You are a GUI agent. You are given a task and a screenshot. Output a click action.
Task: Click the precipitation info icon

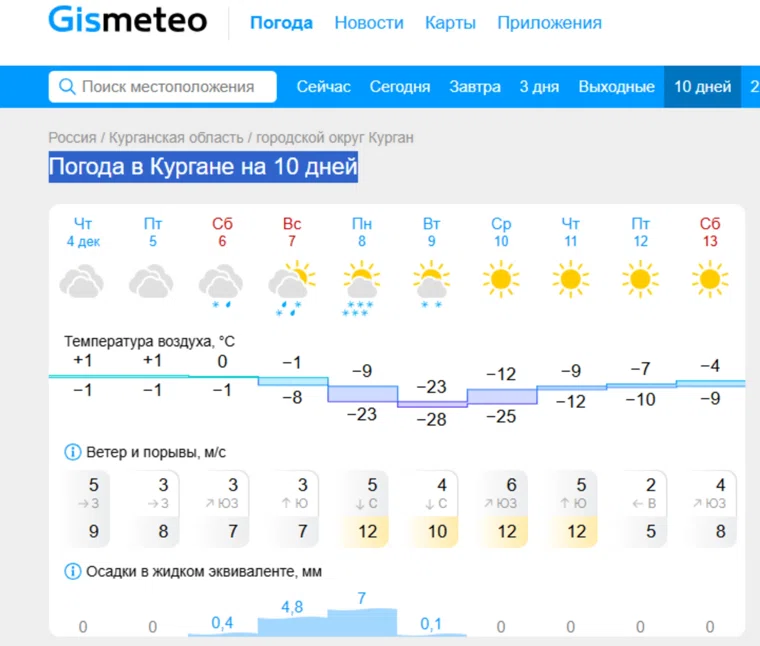point(72,571)
